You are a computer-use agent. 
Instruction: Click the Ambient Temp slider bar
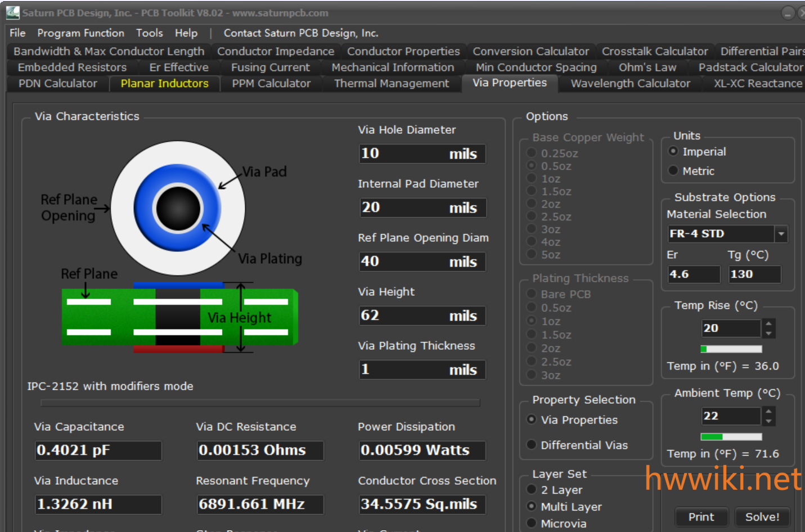pos(731,437)
